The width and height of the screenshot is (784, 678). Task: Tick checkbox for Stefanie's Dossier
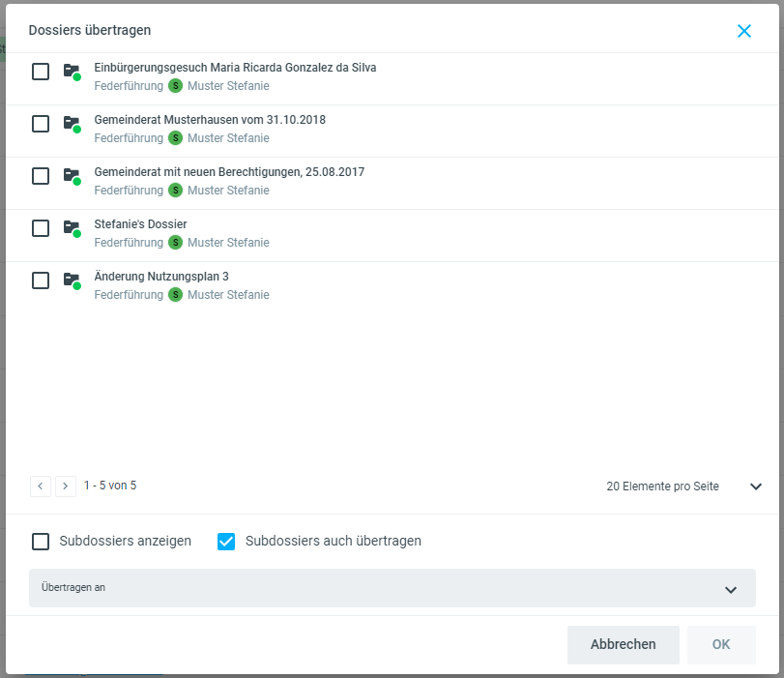[x=41, y=228]
